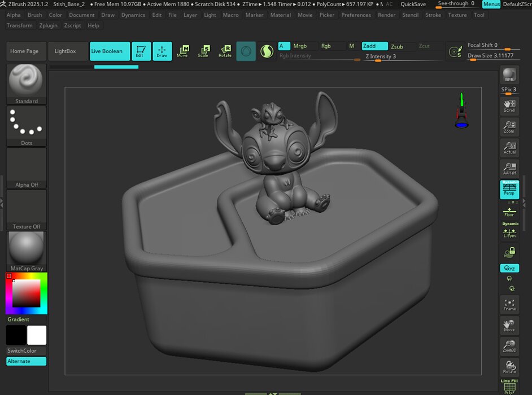This screenshot has width=532, height=395.
Task: Open the Zplugin menu
Action: click(x=48, y=25)
